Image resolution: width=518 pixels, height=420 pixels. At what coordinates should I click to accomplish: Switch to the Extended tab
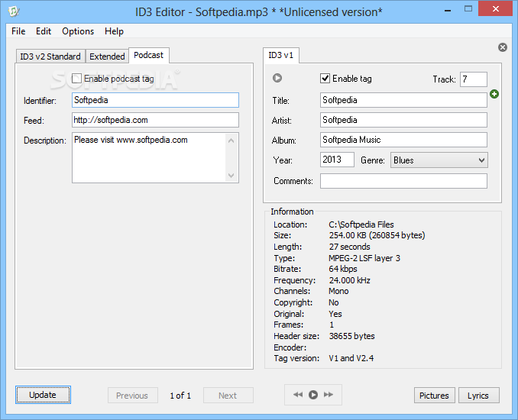[x=107, y=57]
